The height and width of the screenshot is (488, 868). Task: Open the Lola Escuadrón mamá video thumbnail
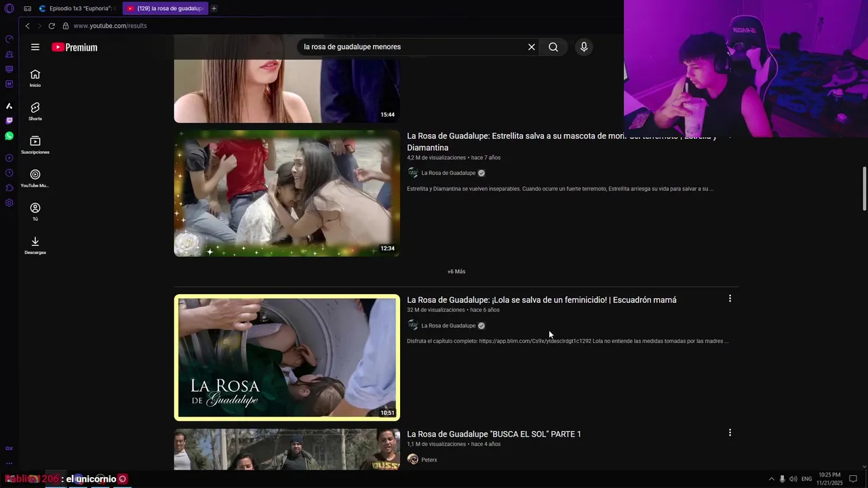(287, 357)
